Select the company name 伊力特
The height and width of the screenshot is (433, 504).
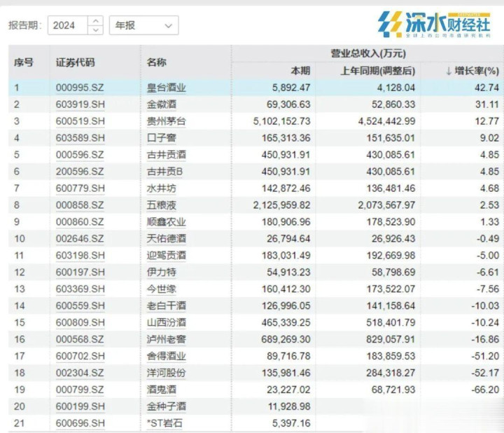point(162,272)
